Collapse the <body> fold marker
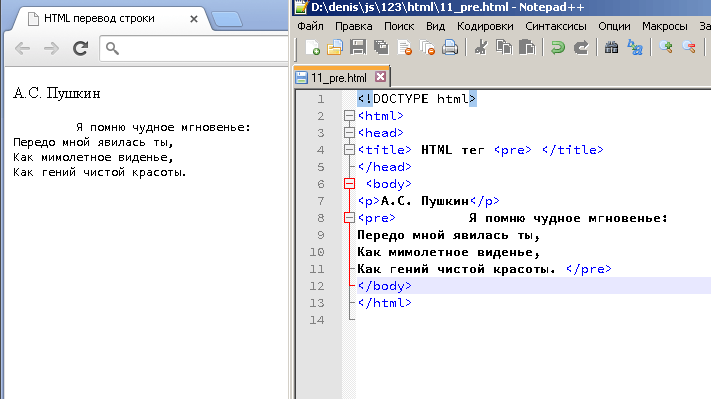Screen dimensions: 711x399 point(349,184)
